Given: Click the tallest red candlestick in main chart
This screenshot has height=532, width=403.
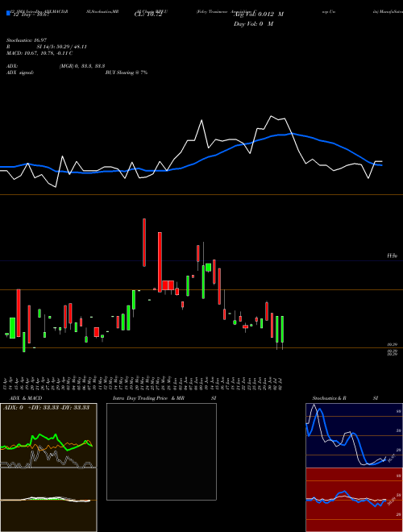Looking at the screenshot, I should point(160,262).
